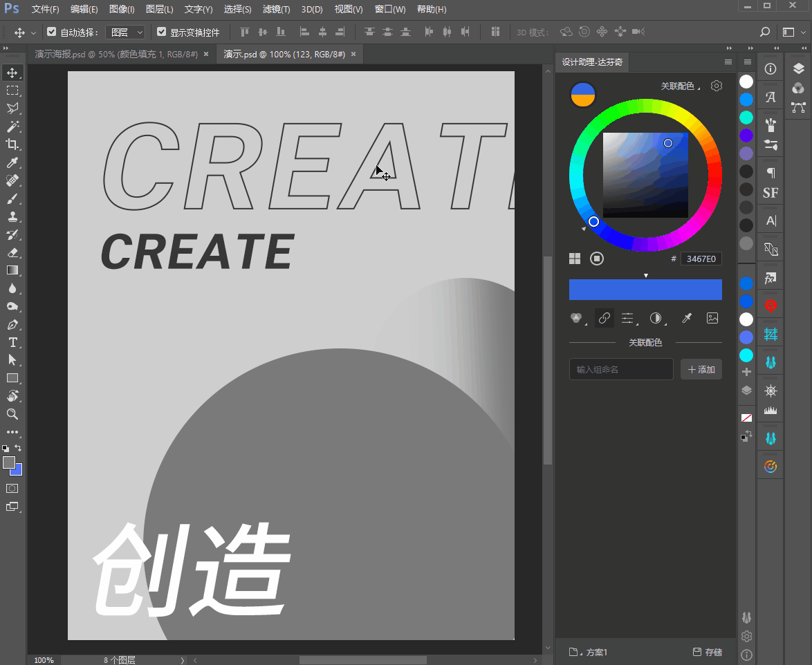Activate the Horizontal Type tool
This screenshot has height=665, width=812.
point(12,342)
